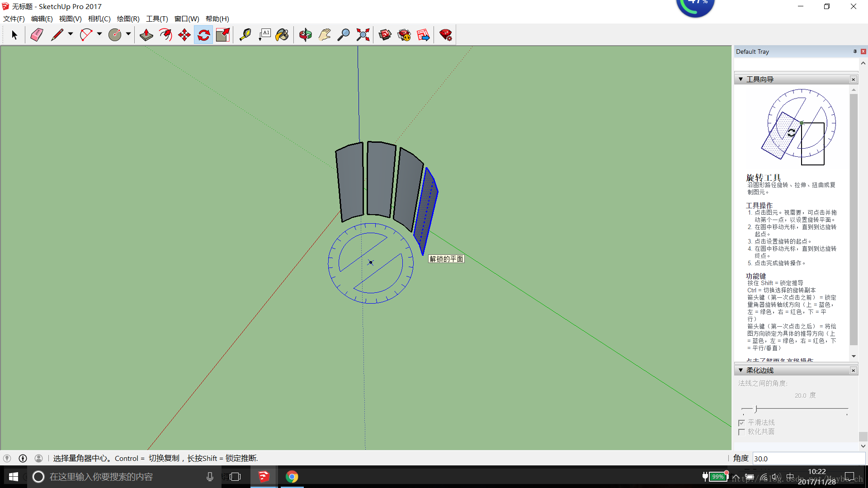
Task: Show hidden system tray icons
Action: pos(736,477)
